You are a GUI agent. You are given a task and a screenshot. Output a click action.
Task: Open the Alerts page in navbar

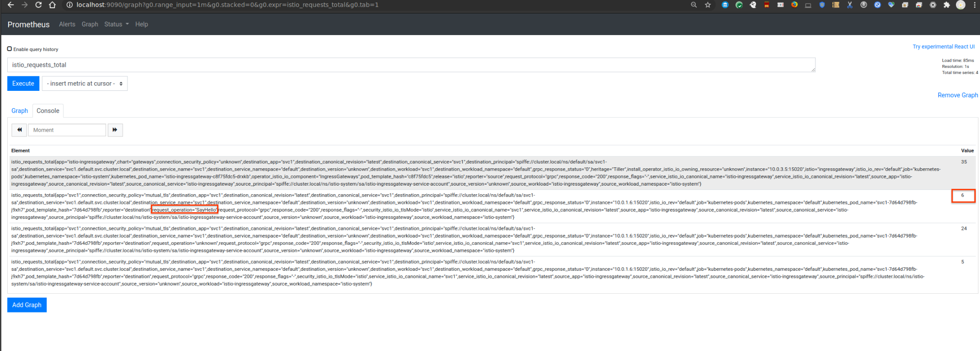(x=67, y=24)
